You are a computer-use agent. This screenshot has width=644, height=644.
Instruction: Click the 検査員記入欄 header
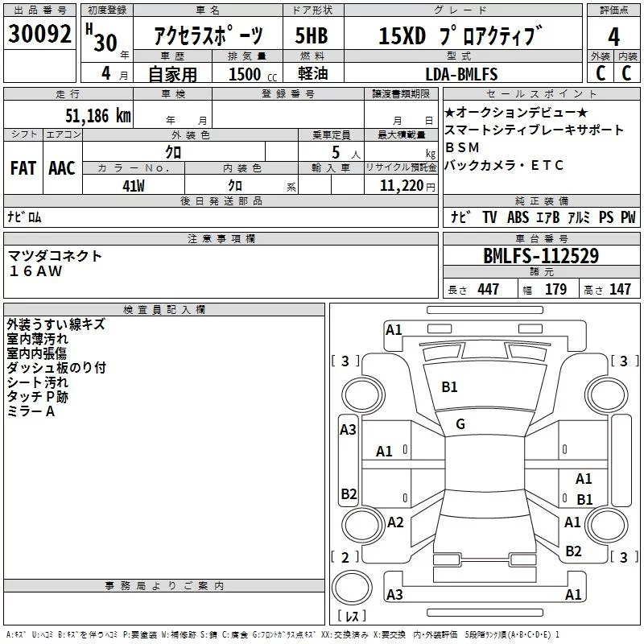[x=164, y=310]
